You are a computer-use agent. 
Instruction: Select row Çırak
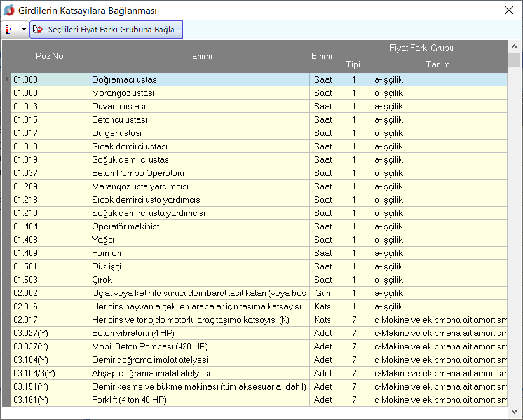click(259, 280)
